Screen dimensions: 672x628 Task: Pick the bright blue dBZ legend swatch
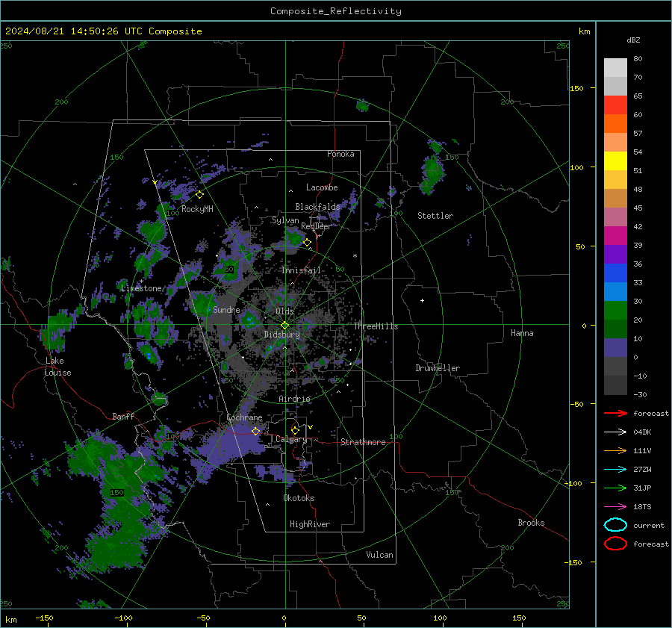615,273
